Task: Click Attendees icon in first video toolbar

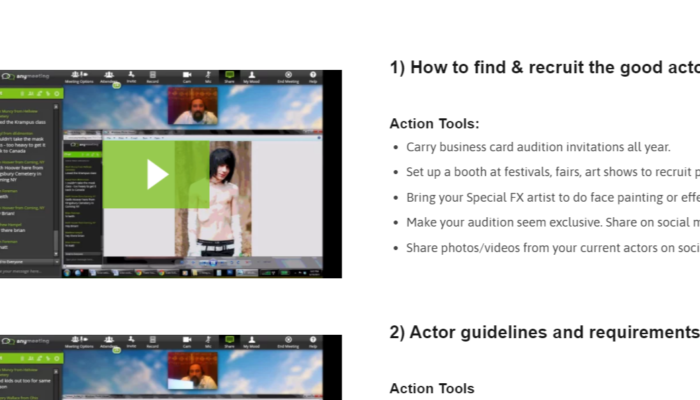Action: click(107, 77)
